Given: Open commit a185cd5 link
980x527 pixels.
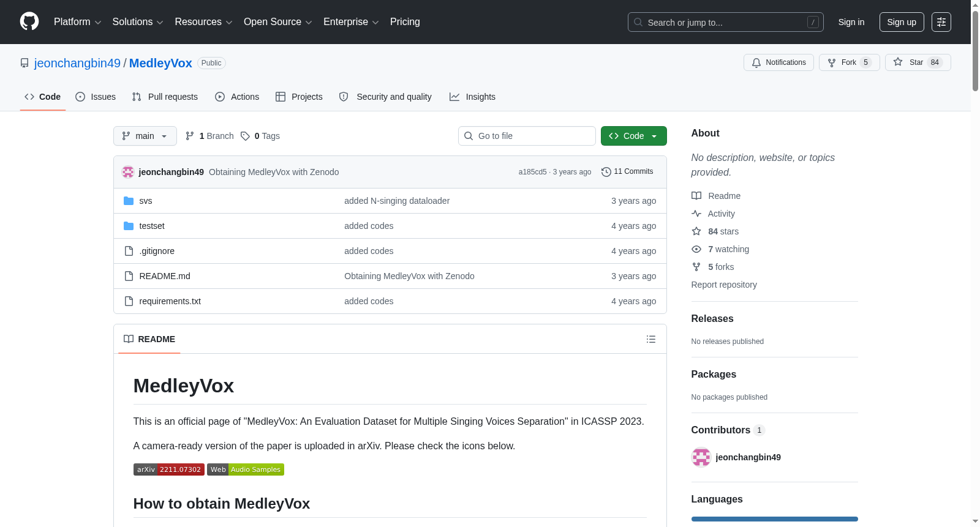Looking at the screenshot, I should (532, 172).
